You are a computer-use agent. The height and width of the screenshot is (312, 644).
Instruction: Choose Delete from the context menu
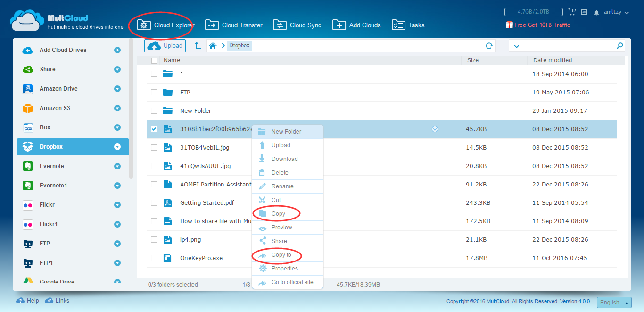click(288, 173)
